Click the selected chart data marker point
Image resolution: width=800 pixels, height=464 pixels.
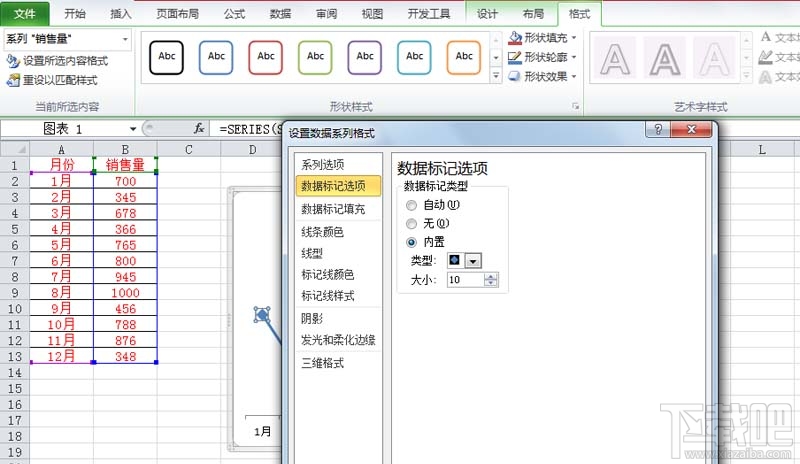tap(262, 315)
